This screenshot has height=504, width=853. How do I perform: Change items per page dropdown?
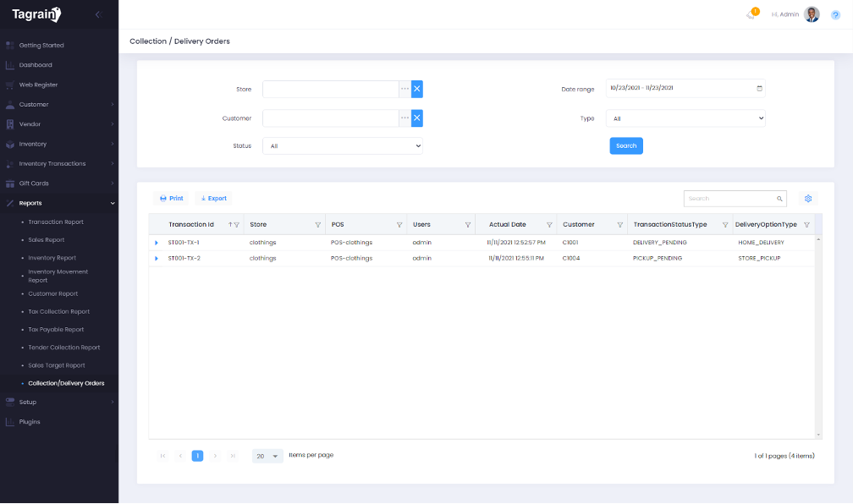pos(267,456)
